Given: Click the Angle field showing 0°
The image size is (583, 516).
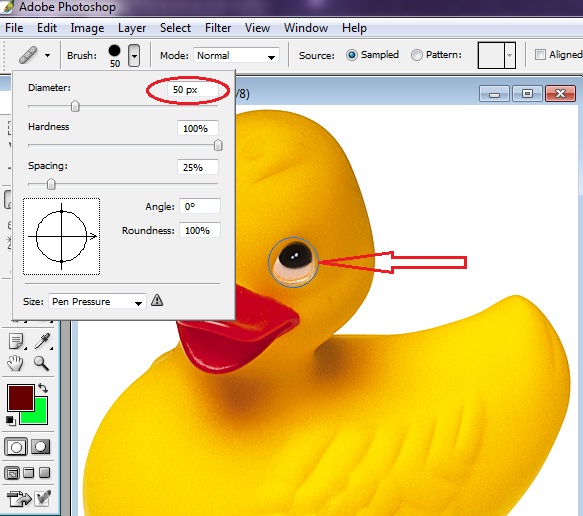Looking at the screenshot, I should [200, 206].
